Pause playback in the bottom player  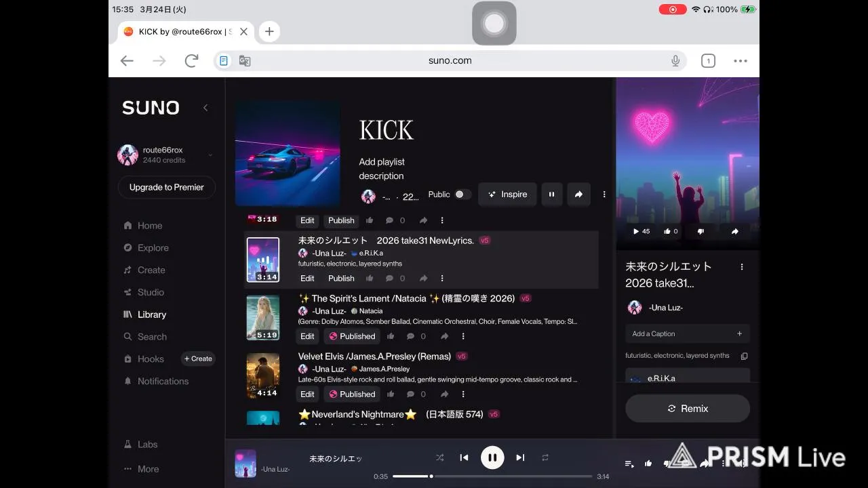coord(492,457)
